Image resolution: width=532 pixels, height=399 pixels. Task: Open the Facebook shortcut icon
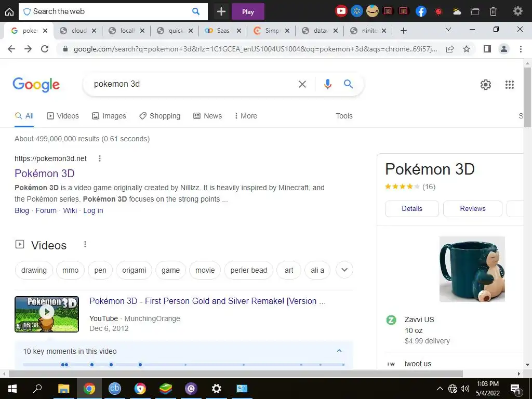point(421,11)
